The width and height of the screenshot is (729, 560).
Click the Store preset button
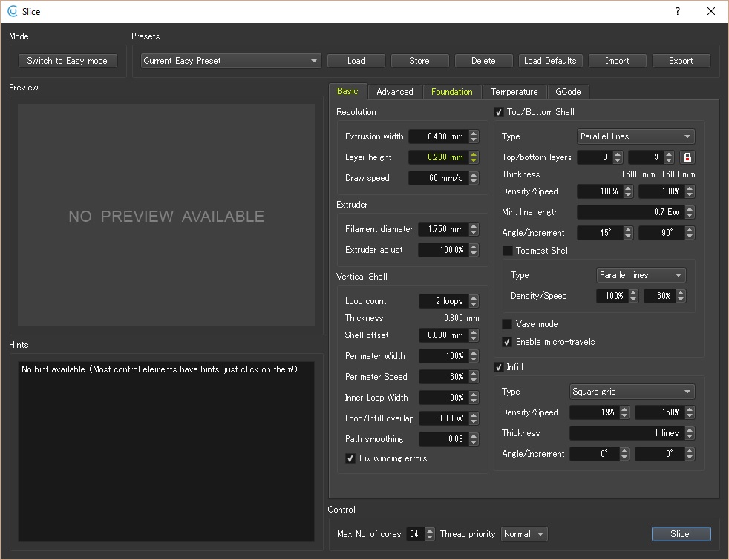click(419, 61)
